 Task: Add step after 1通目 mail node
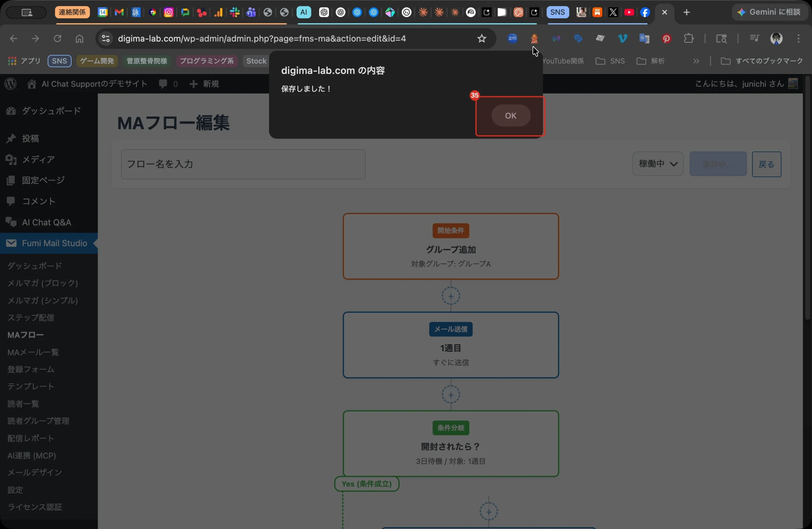450,395
